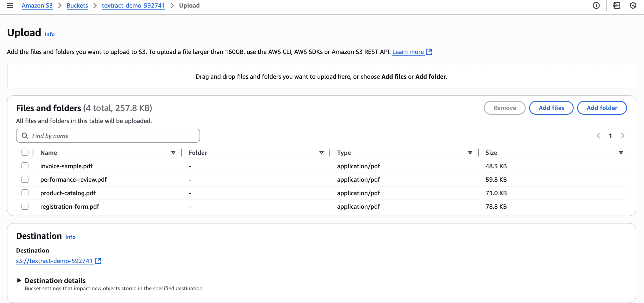Go to previous page of files table
This screenshot has height=303, width=644.
click(598, 136)
